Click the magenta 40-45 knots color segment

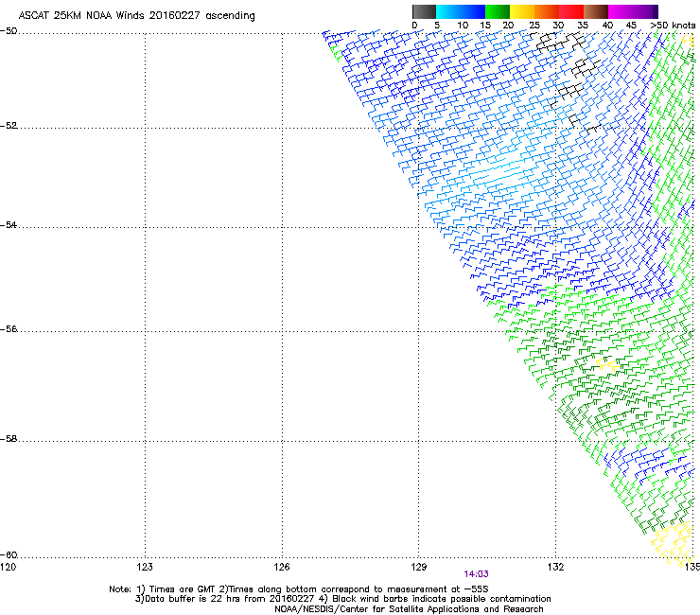point(621,11)
